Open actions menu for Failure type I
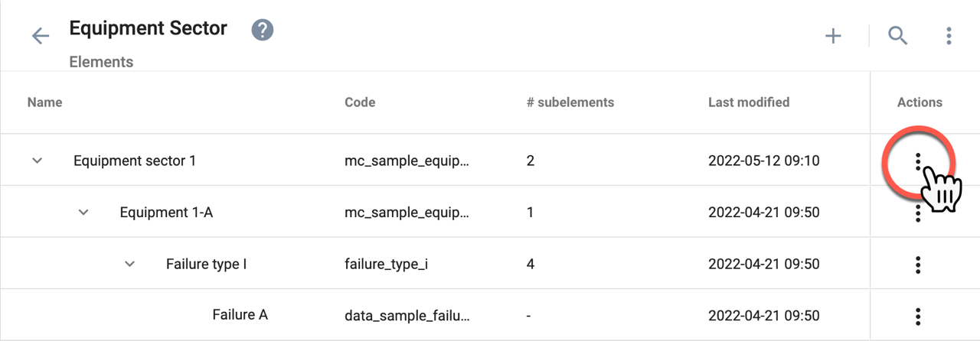The height and width of the screenshot is (341, 980). point(918,265)
